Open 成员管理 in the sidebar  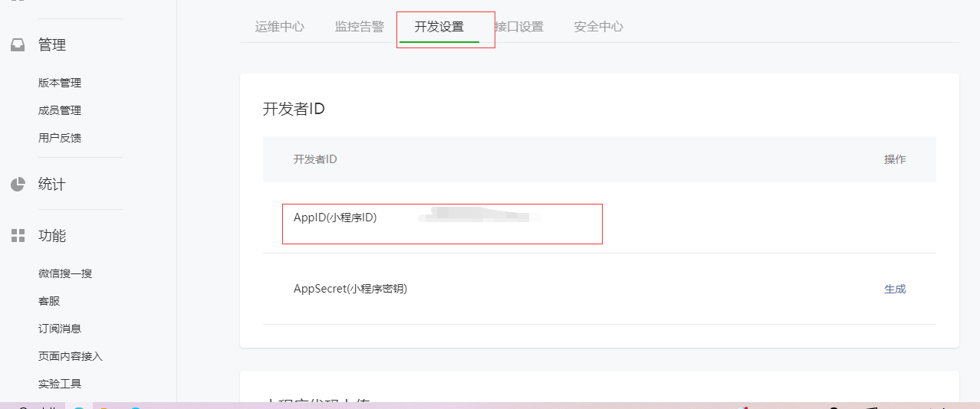[60, 110]
